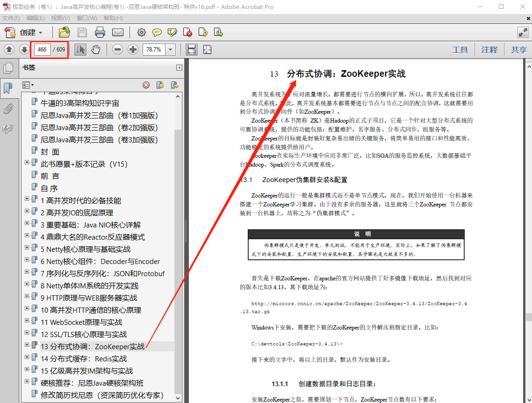Click the page number field showing 466
This screenshot has width=532, height=403.
click(43, 50)
